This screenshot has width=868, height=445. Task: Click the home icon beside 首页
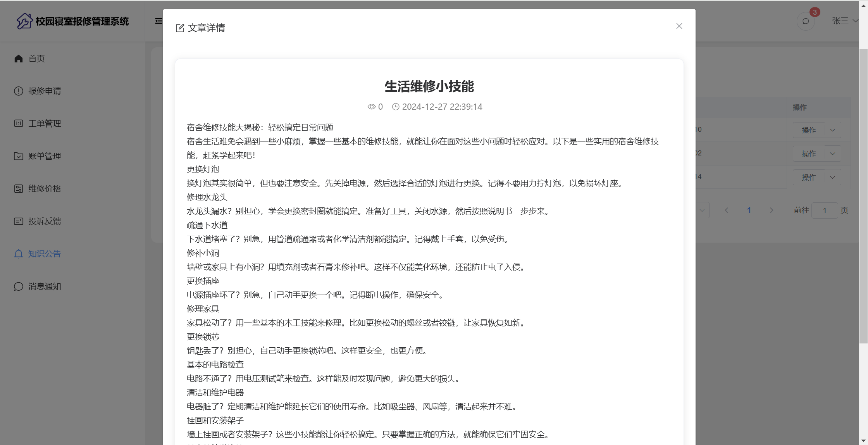(19, 59)
